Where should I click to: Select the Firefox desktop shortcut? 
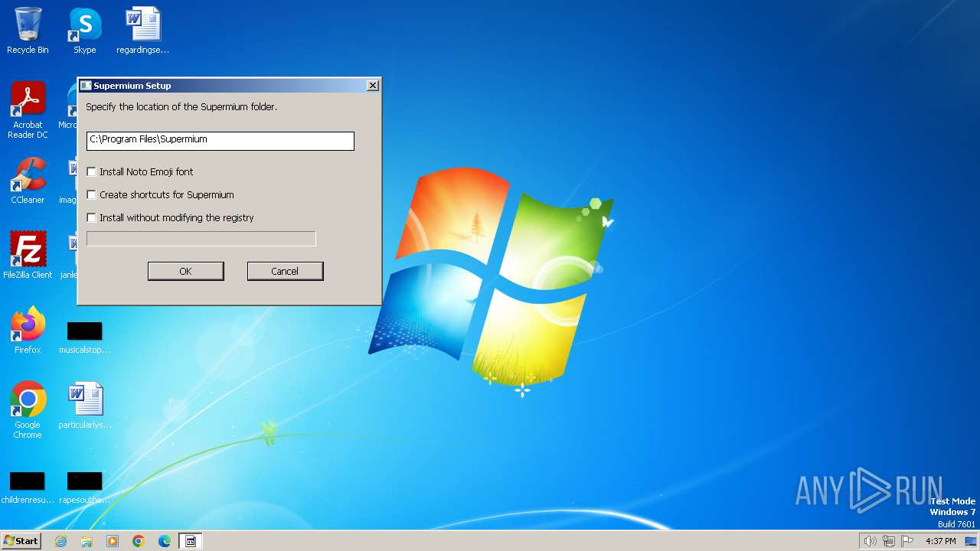(28, 331)
